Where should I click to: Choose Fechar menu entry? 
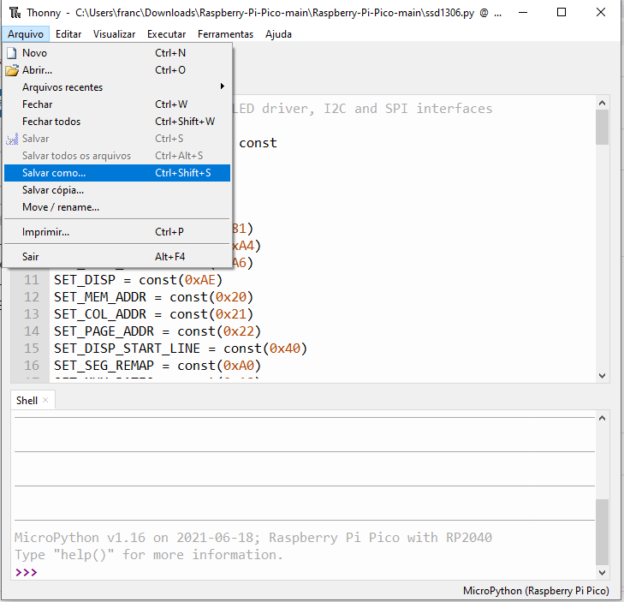coord(117,104)
